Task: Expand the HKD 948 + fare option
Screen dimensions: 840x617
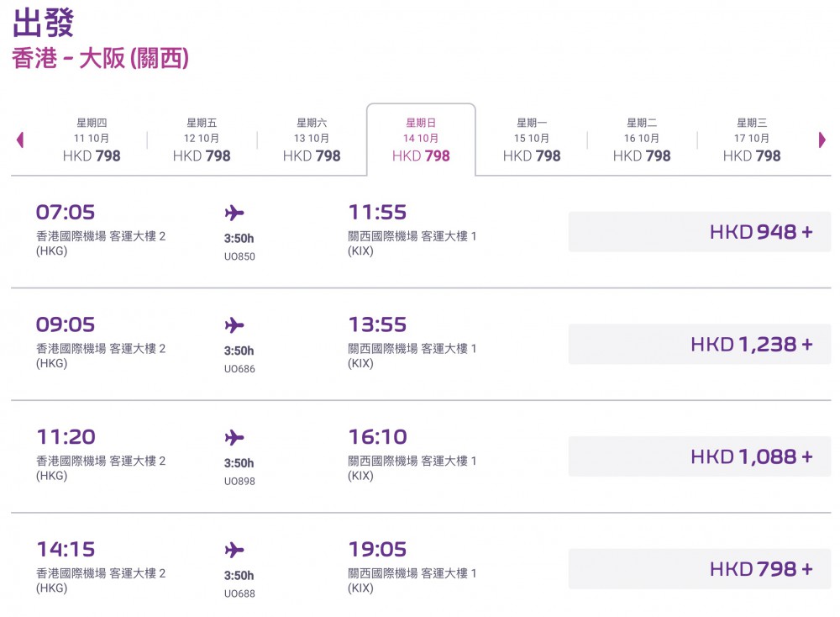Action: click(700, 232)
